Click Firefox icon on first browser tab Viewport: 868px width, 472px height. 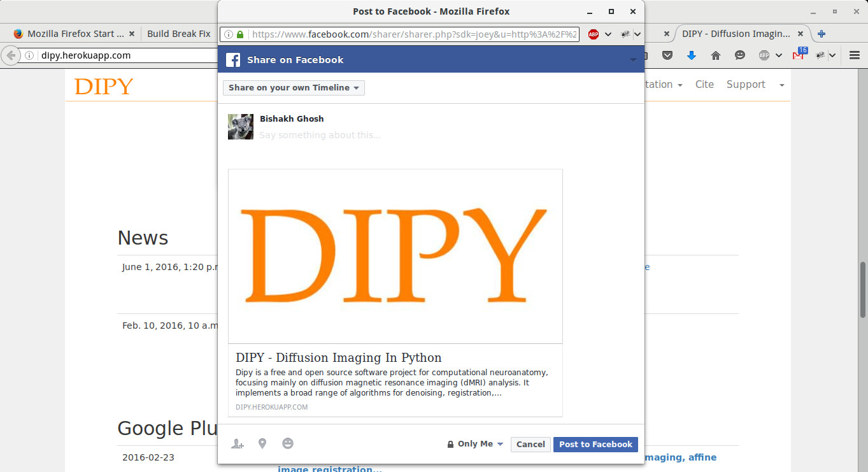pos(18,34)
